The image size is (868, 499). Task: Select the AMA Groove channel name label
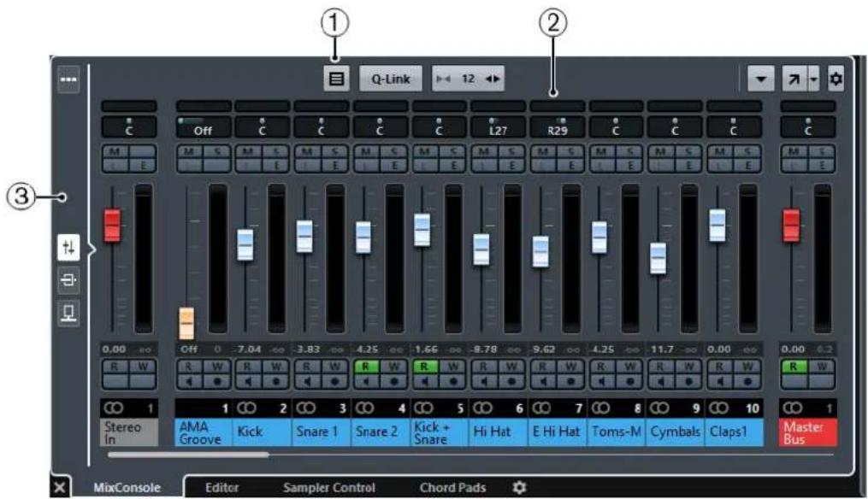coord(204,432)
